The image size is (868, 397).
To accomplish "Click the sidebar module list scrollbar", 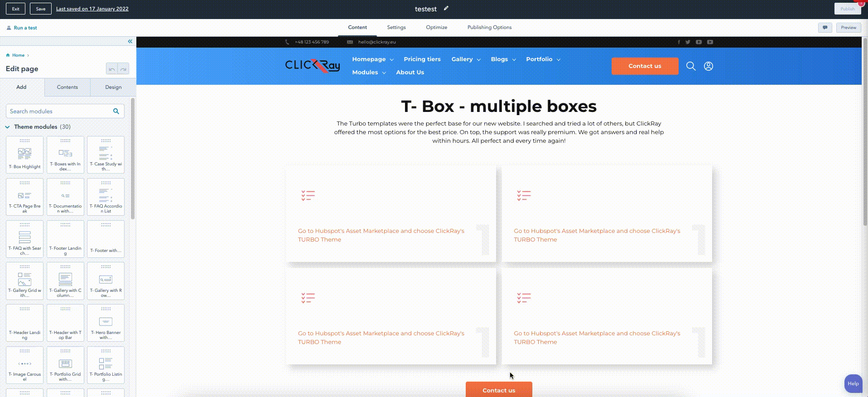I will 133,159.
